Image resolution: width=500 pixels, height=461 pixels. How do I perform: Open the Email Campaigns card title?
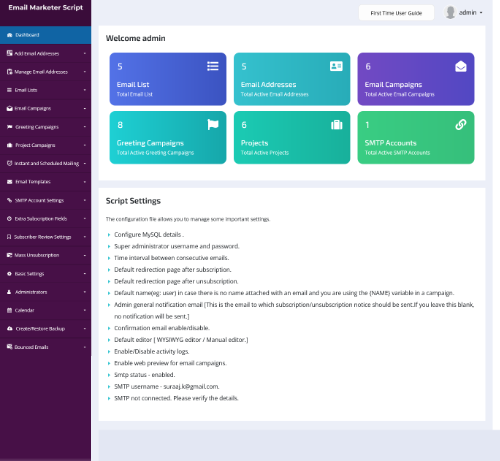[x=393, y=85]
